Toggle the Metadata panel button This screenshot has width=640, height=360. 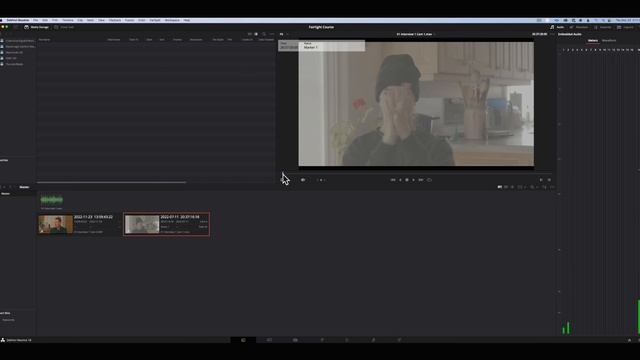coord(579,27)
